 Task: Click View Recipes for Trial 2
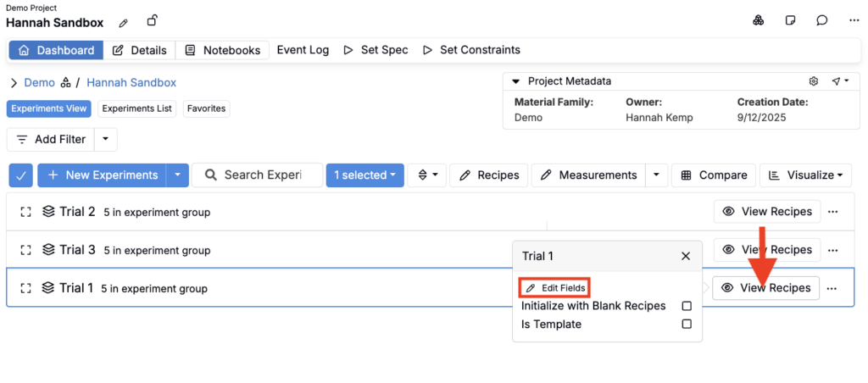tap(767, 212)
